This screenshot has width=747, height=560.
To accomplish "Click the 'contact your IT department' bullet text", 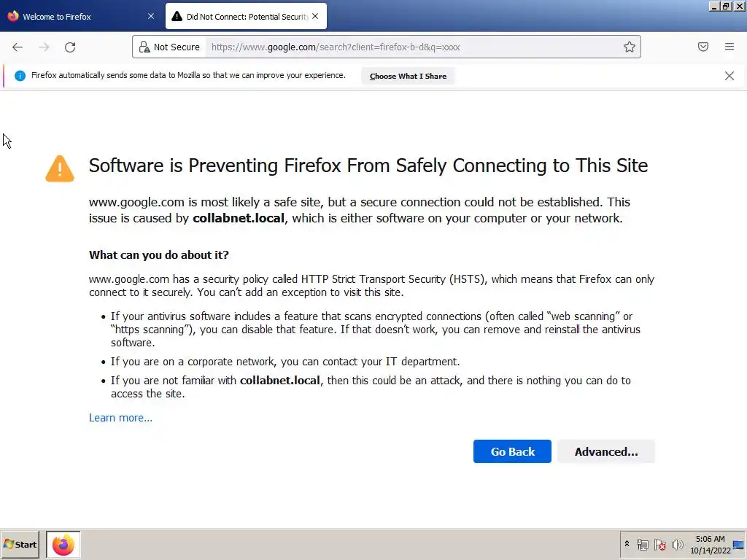I will [x=285, y=362].
